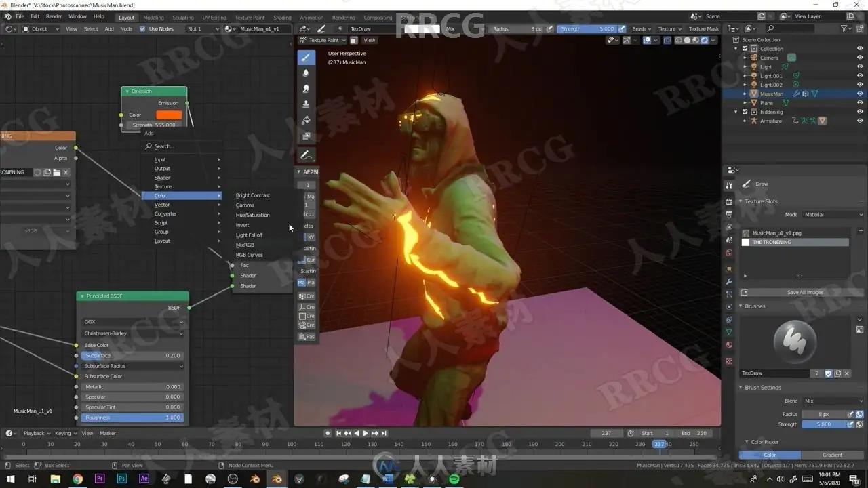This screenshot has width=868, height=488.
Task: Hide the Camera in outliner
Action: (860, 58)
